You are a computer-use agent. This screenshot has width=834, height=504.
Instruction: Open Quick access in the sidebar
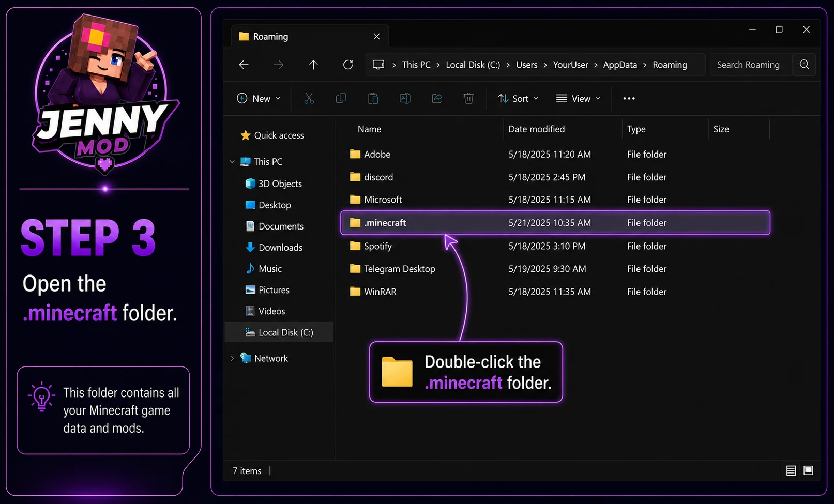pyautogui.click(x=272, y=135)
